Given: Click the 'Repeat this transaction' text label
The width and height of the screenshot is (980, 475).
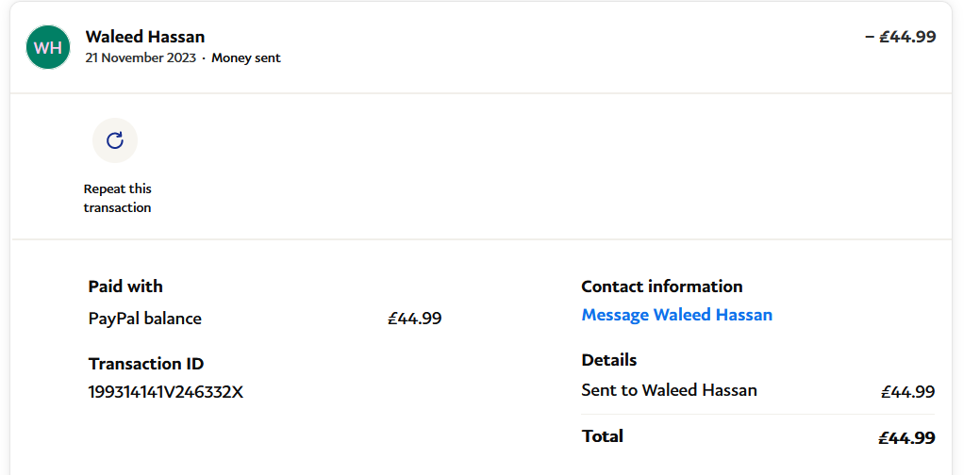Looking at the screenshot, I should (117, 198).
